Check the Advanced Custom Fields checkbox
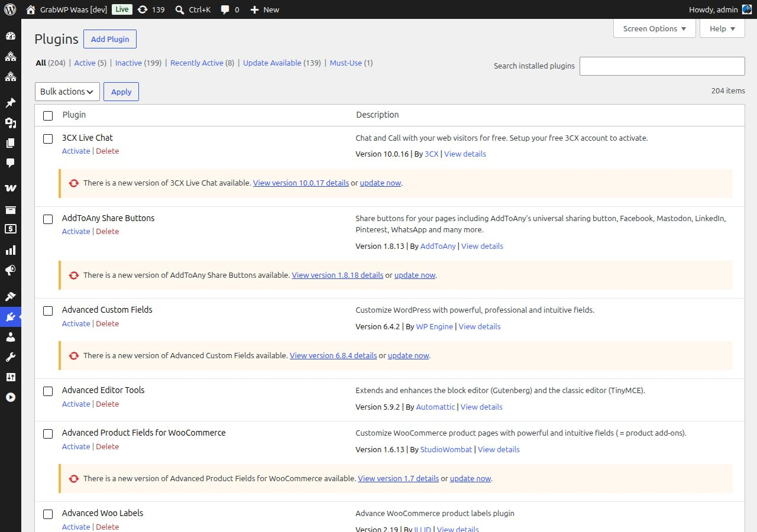Viewport: 757px width, 532px height. [48, 311]
